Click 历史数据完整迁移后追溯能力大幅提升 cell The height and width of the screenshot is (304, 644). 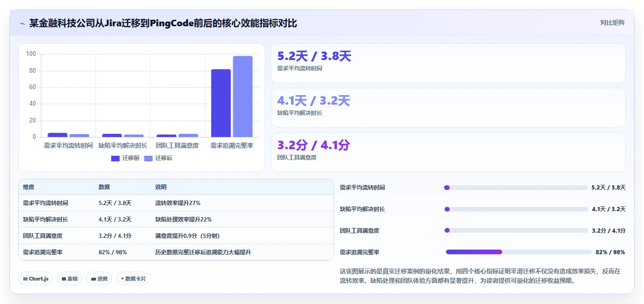pos(203,252)
